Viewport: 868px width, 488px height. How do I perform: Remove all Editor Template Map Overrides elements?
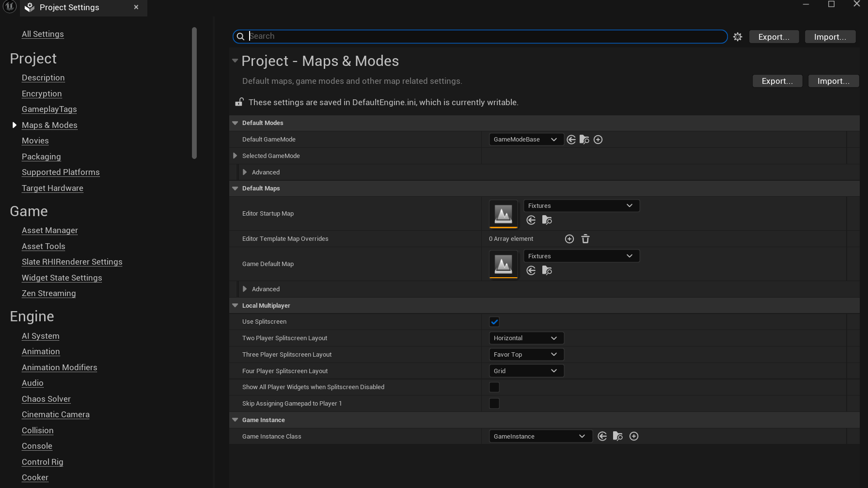(x=585, y=239)
